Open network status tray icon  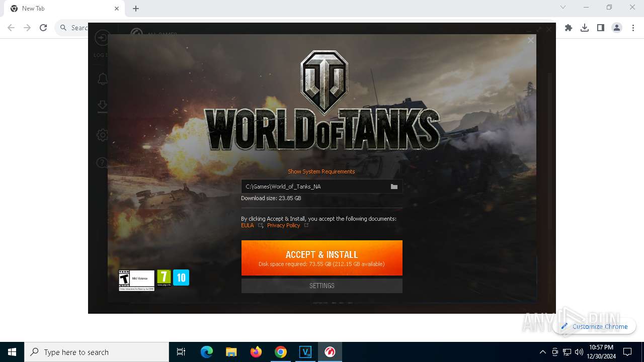(567, 352)
